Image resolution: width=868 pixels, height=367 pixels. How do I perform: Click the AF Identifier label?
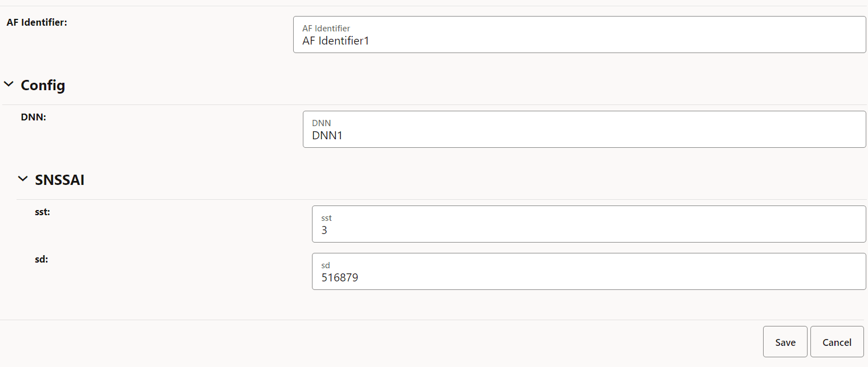point(36,23)
